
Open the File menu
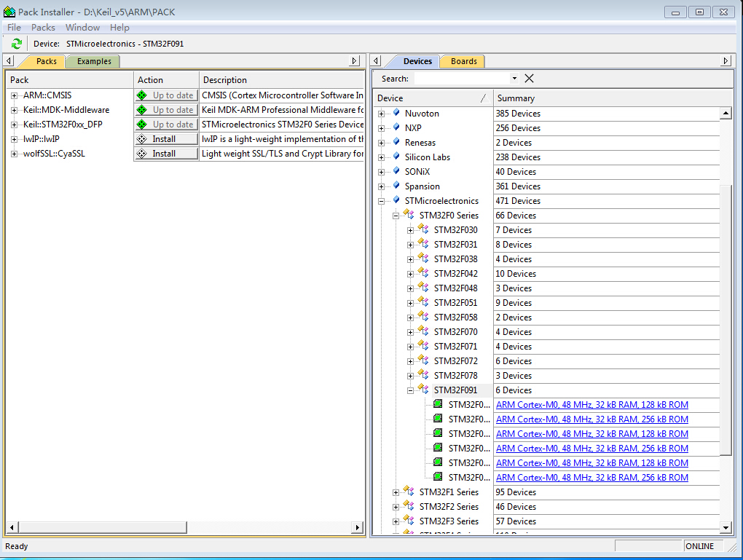[x=15, y=28]
